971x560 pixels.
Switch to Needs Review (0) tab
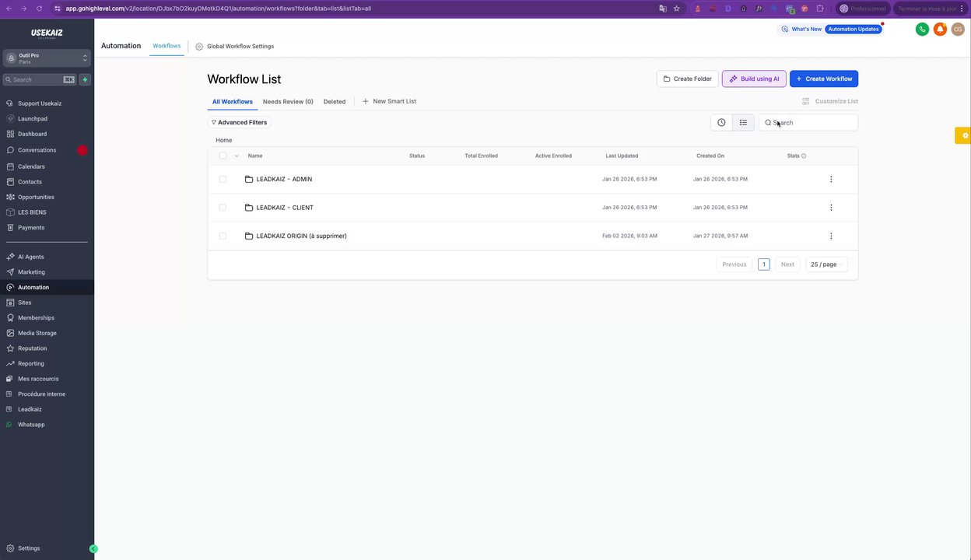pyautogui.click(x=288, y=102)
